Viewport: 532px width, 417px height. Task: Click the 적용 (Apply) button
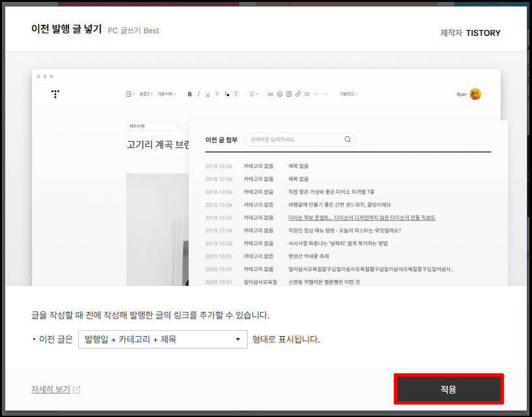pyautogui.click(x=449, y=389)
